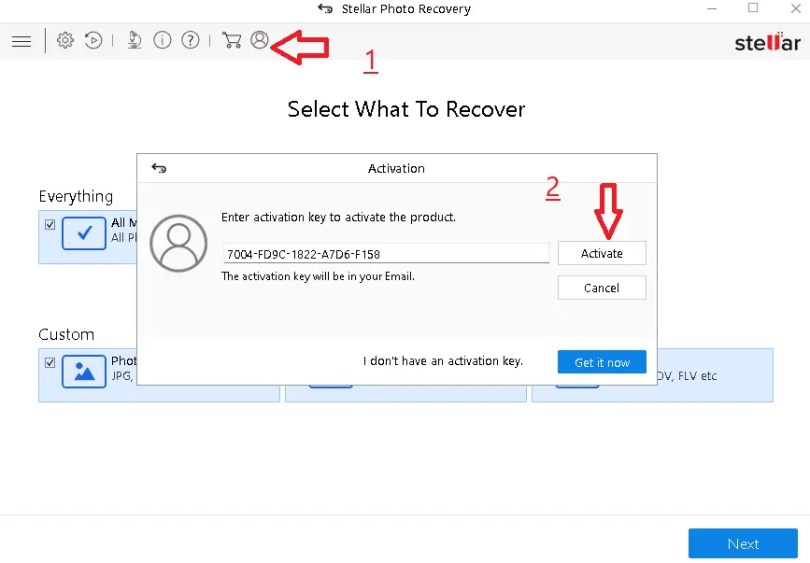This screenshot has height=563, width=810.
Task: Click 'I don't have an activation key.' text
Action: coord(443,361)
